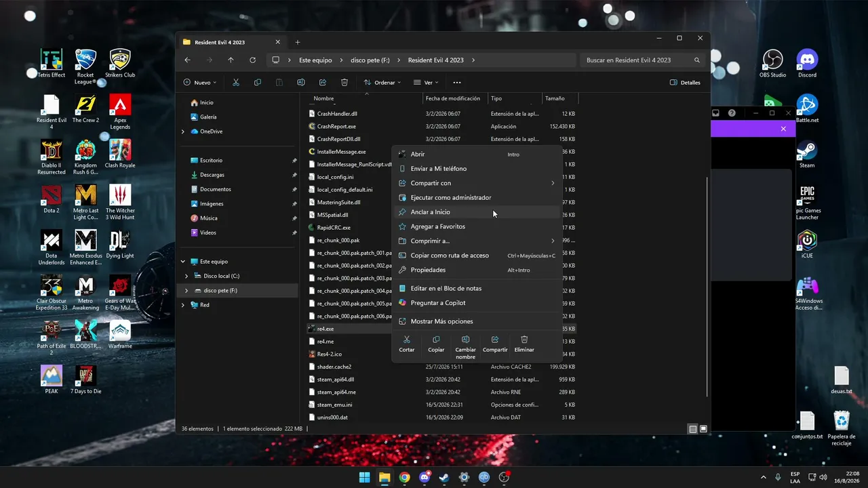Expand the Red network tree node
Screen dimensions: 868x488
click(183, 305)
